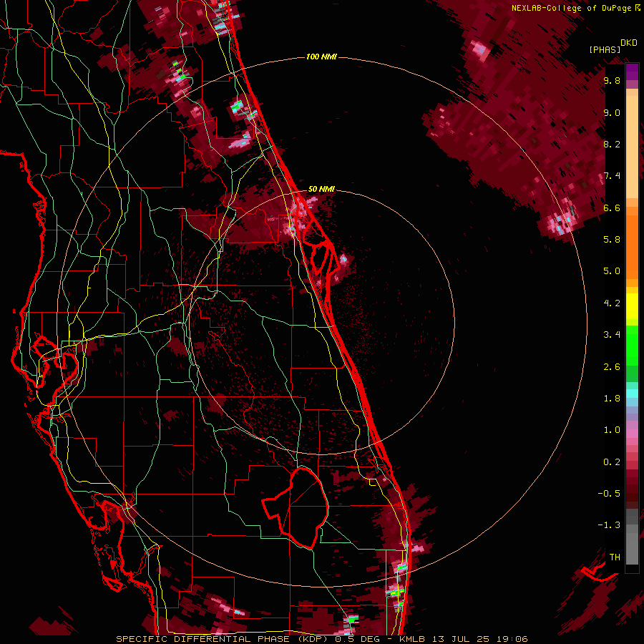Select the 5.0 legend value
The image size is (644, 644).
coord(612,271)
